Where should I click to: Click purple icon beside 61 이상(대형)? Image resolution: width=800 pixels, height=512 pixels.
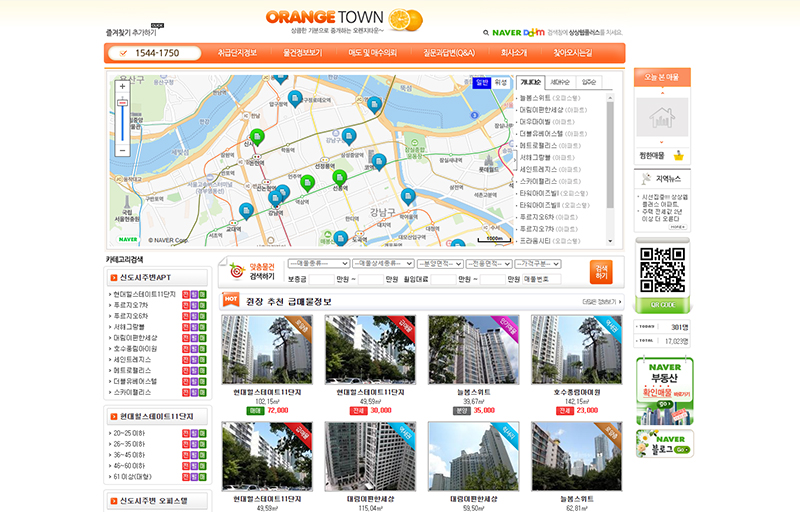point(194,477)
